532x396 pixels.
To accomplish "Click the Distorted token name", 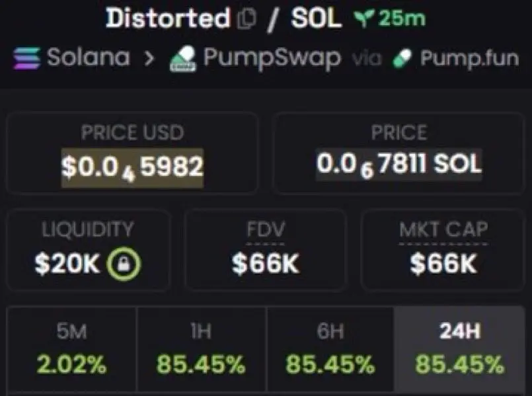I will (169, 18).
